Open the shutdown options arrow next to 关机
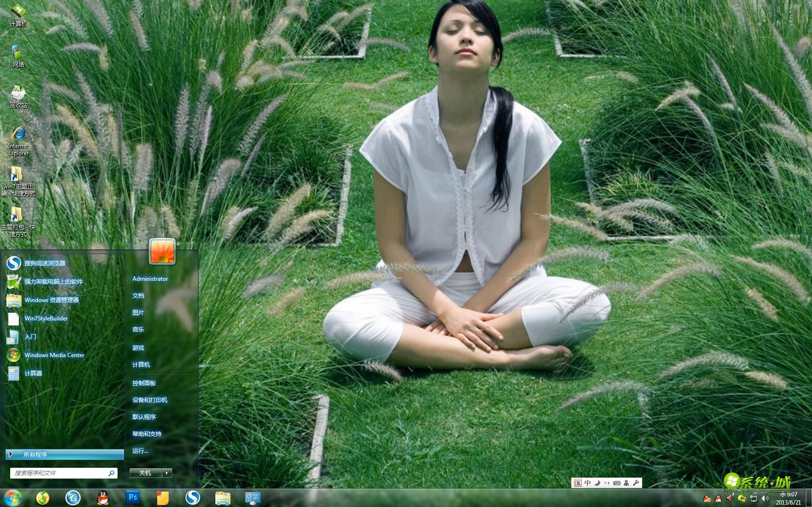 pyautogui.click(x=168, y=473)
